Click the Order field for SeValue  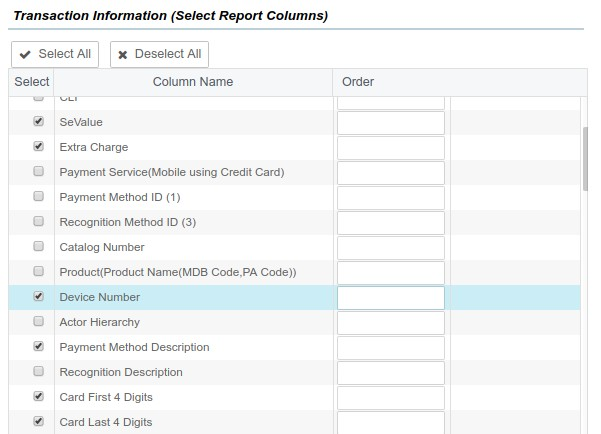point(391,123)
